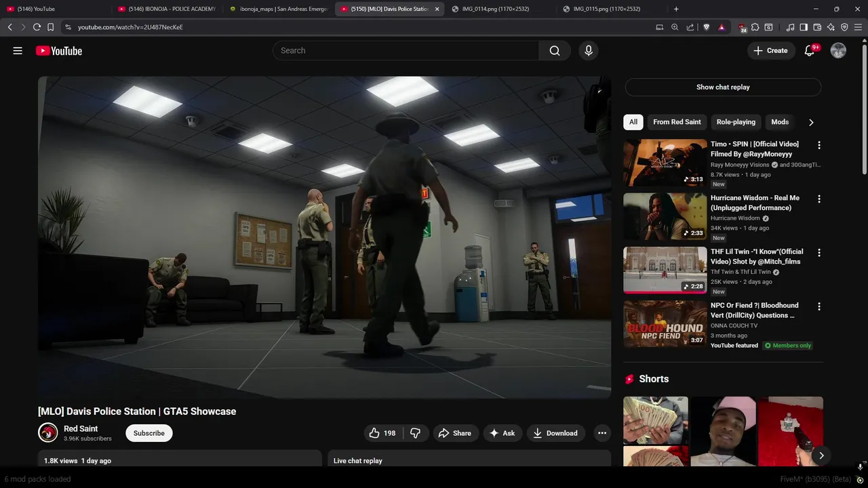
Task: Open the YouTube guide hamburger menu
Action: [18, 51]
